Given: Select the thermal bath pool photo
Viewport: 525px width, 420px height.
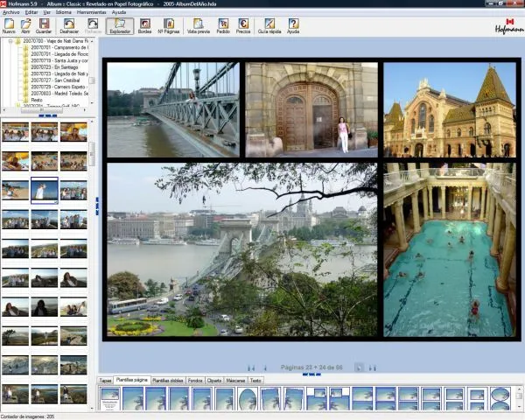Looking at the screenshot, I should (x=450, y=249).
